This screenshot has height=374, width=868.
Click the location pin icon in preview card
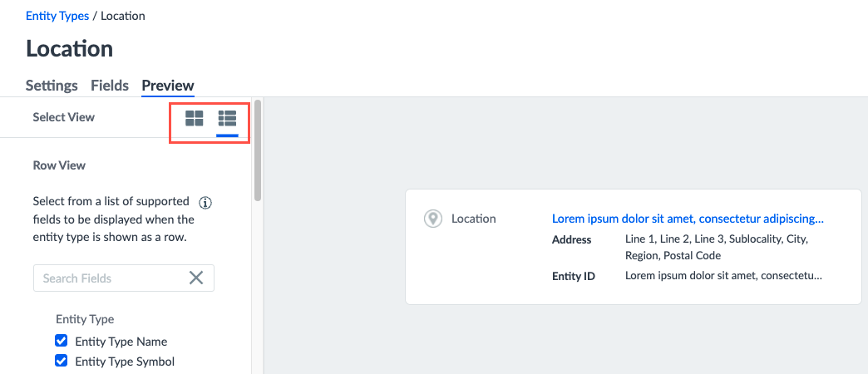click(x=432, y=219)
